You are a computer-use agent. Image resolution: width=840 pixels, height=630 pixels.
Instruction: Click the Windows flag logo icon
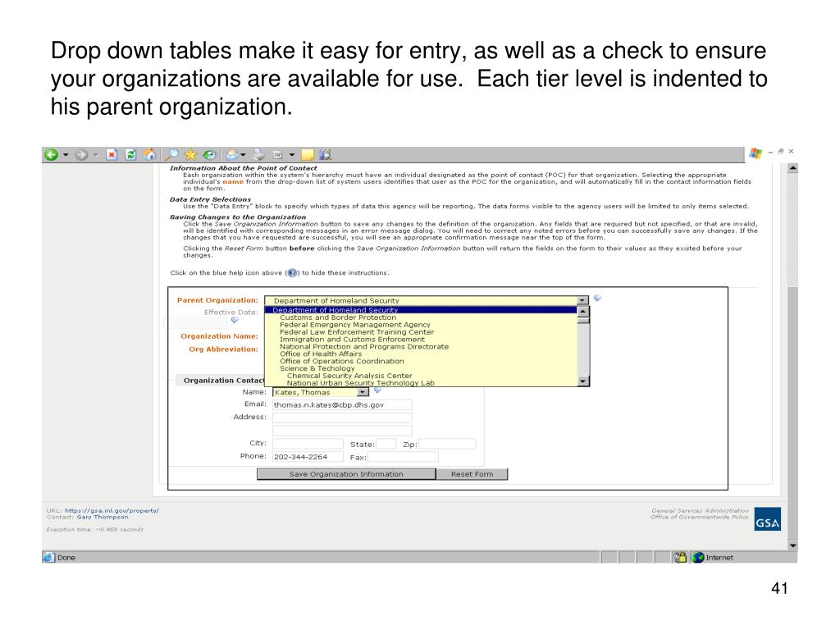756,153
